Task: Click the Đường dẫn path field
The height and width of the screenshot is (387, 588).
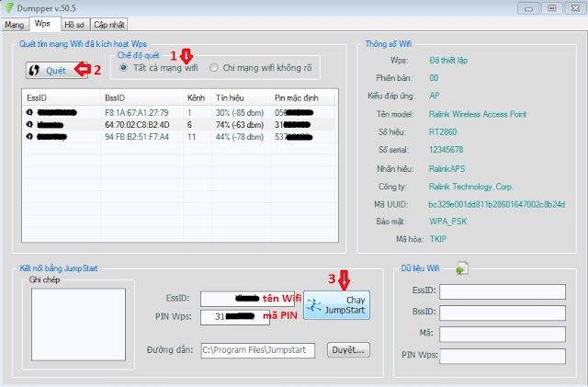Action: pyautogui.click(x=257, y=350)
